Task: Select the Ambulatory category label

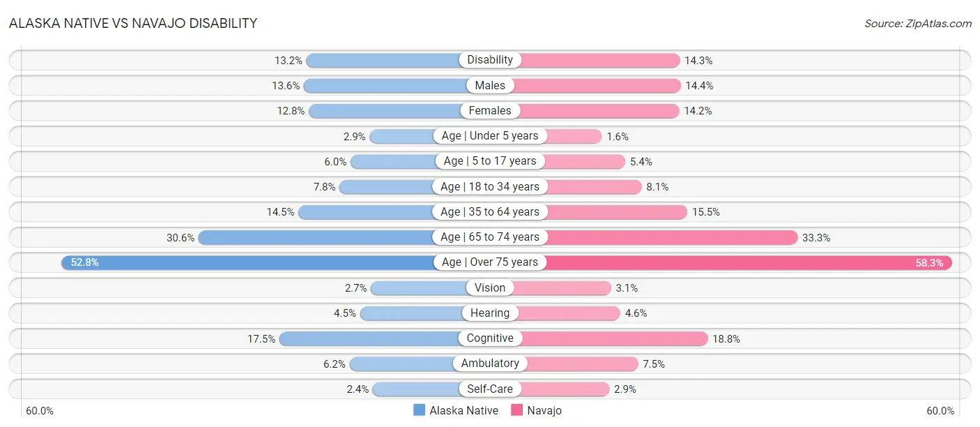Action: coord(490,363)
